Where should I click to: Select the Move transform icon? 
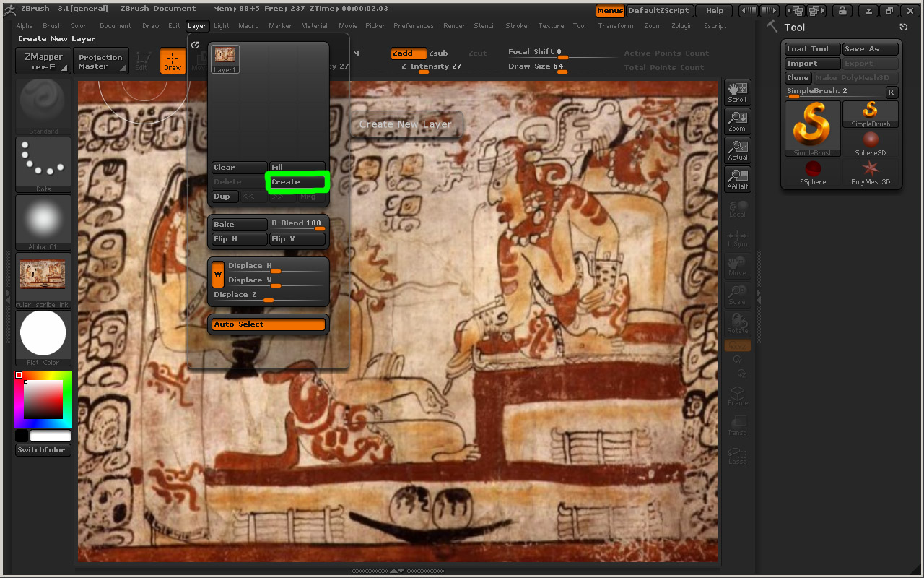click(737, 266)
